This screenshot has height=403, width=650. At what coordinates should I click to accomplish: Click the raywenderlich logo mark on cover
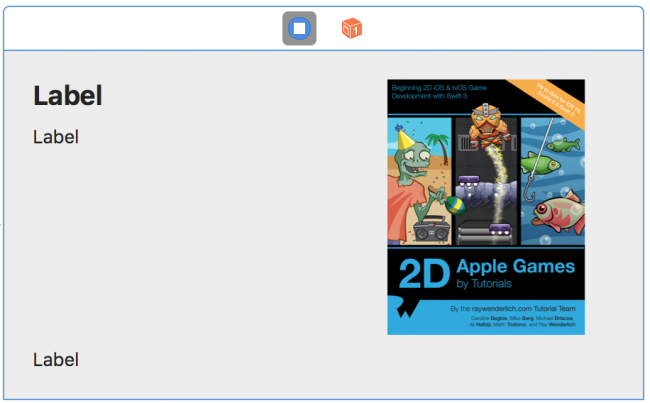407,307
